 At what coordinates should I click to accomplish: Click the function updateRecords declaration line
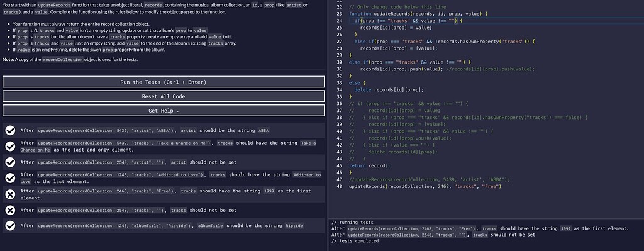click(x=418, y=14)
